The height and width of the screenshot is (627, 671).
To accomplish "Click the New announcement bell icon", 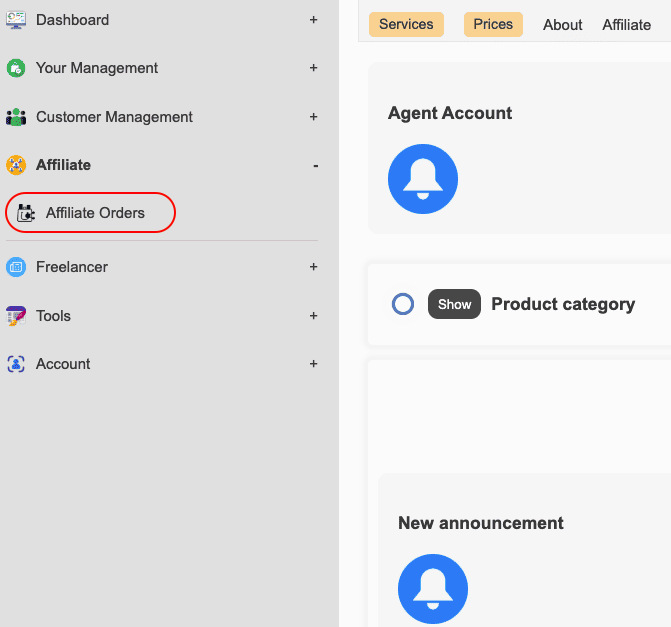I will click(x=433, y=589).
